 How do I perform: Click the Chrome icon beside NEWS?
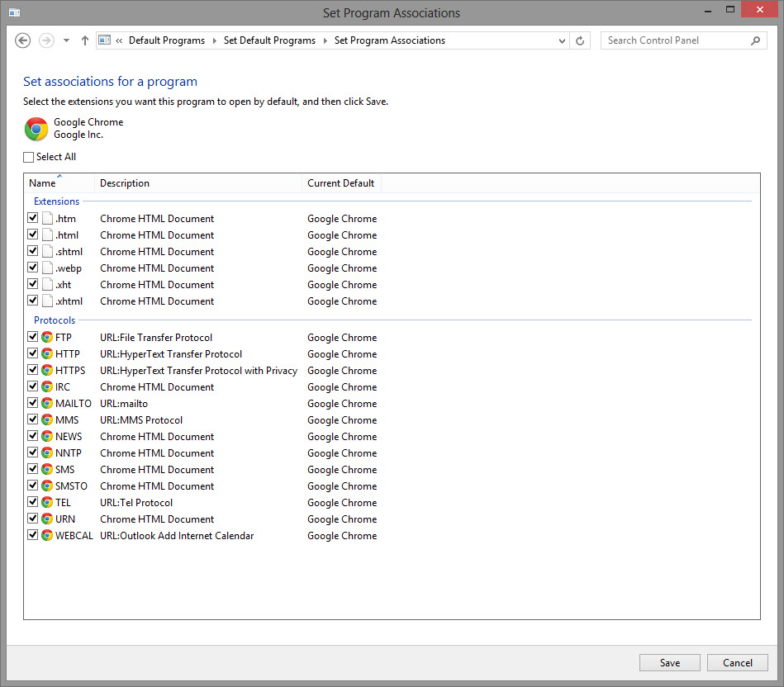click(x=47, y=436)
